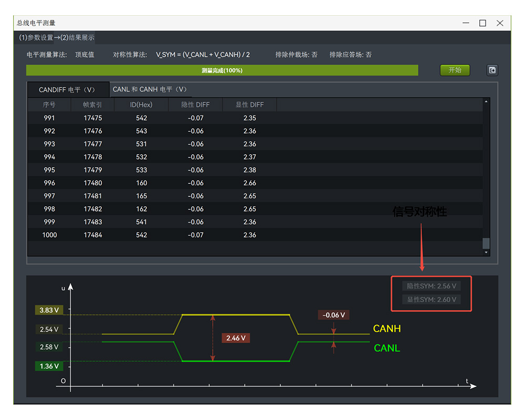Click the 排除仲裁场: 否 label
The image size is (525, 420).
(296, 55)
